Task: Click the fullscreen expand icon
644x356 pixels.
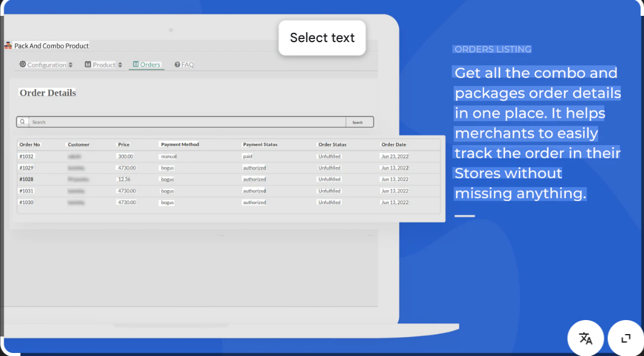Action: 626,338
